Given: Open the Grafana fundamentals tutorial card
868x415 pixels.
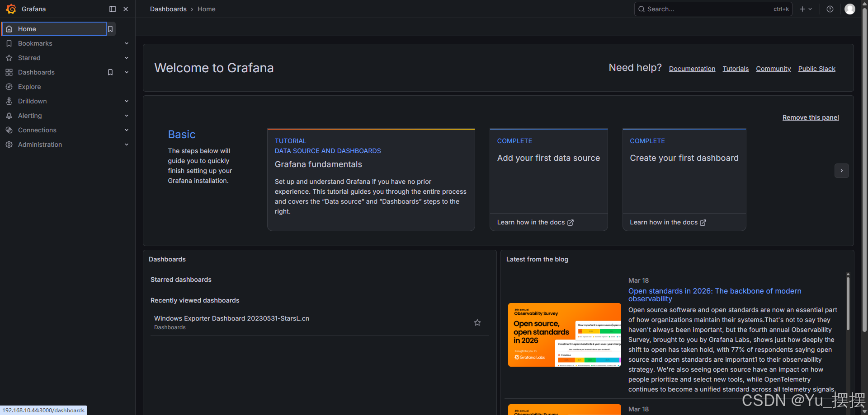Looking at the screenshot, I should click(371, 180).
